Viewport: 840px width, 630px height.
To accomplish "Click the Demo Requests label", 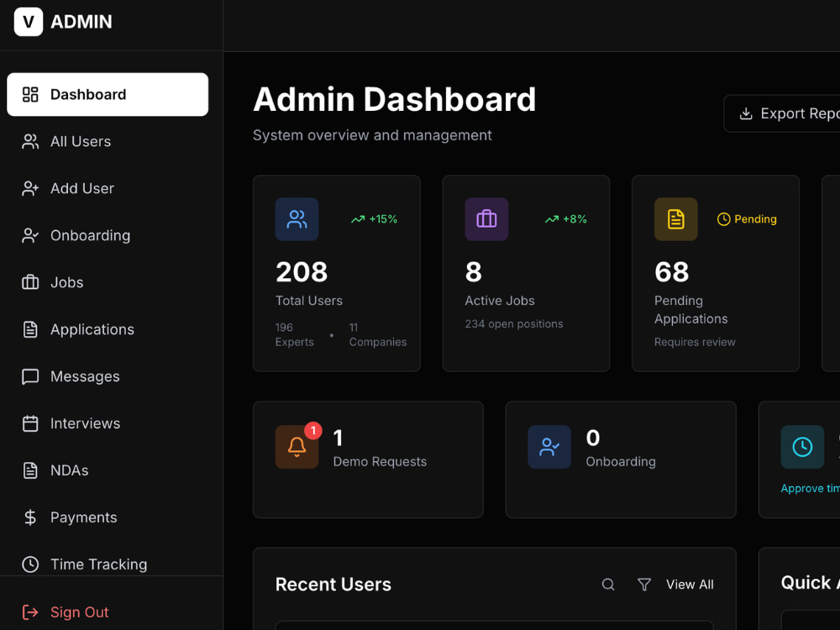I will point(380,461).
